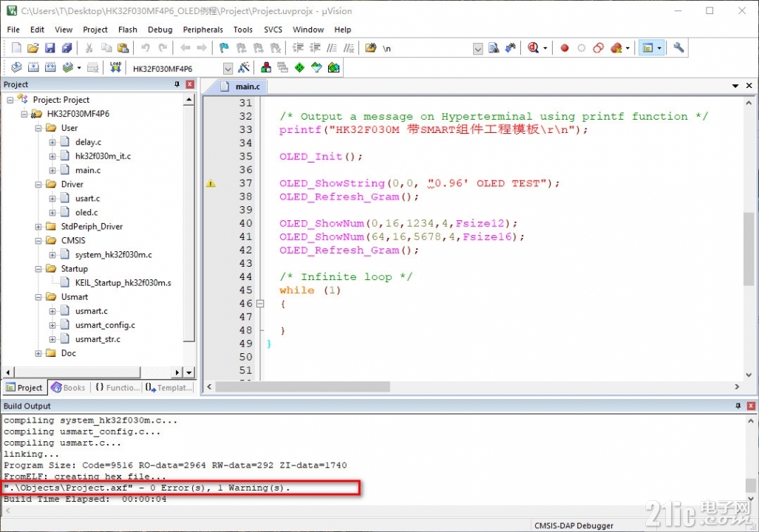Open Configuration with the wrench icon
759x532 pixels.
pyautogui.click(x=678, y=47)
